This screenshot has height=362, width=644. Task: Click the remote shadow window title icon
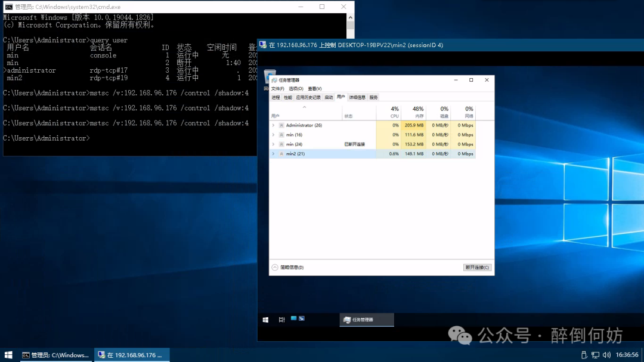click(262, 45)
